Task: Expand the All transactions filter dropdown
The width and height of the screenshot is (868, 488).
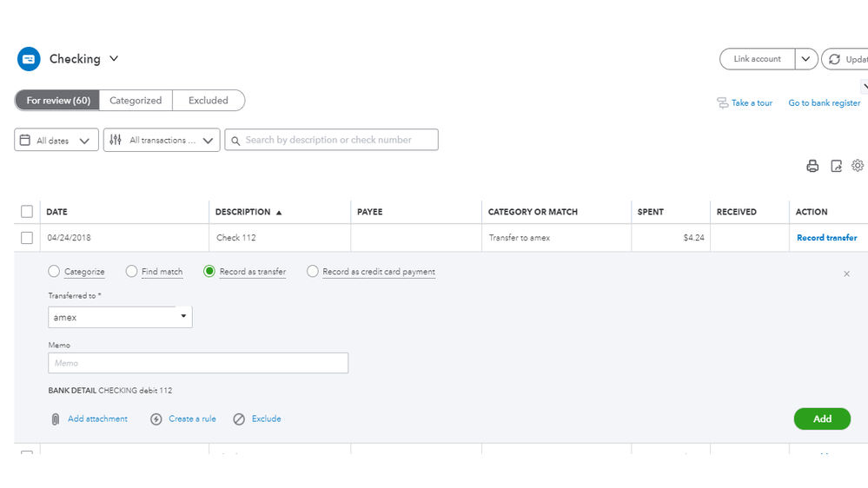Action: (x=162, y=141)
